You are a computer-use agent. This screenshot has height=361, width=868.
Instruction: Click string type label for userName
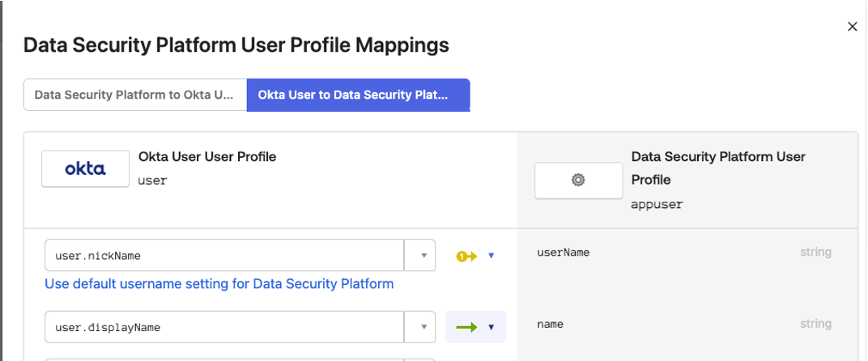coord(815,253)
